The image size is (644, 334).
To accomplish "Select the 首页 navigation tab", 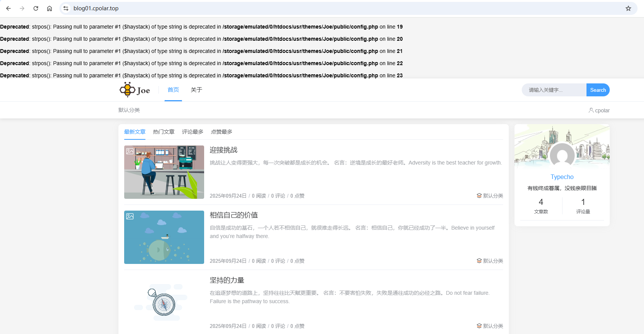I will point(173,90).
